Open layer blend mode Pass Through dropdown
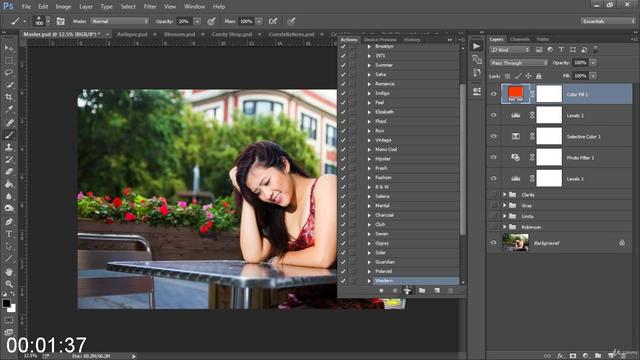Viewport: 640px width, 360px height. 519,63
